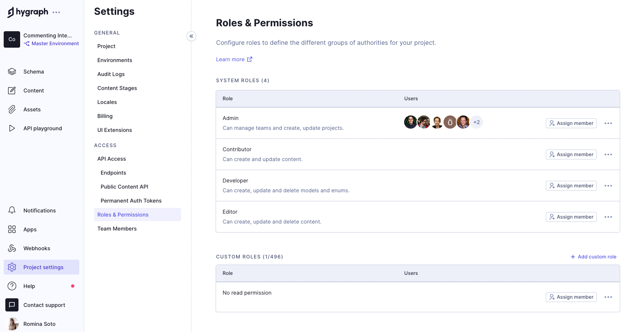Open Help question mark icon

tap(12, 286)
